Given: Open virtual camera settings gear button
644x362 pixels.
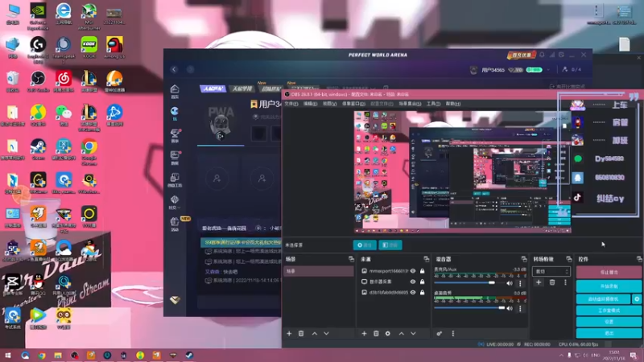Looking at the screenshot, I should click(637, 299).
